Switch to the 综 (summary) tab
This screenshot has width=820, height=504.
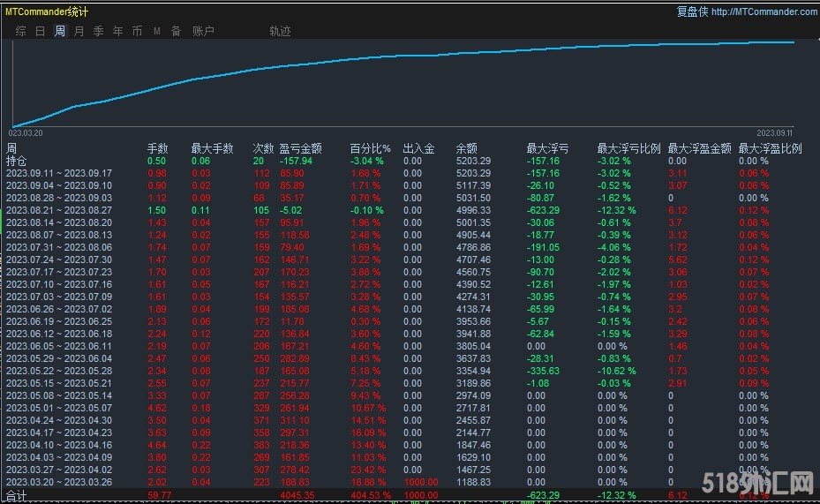click(x=20, y=31)
